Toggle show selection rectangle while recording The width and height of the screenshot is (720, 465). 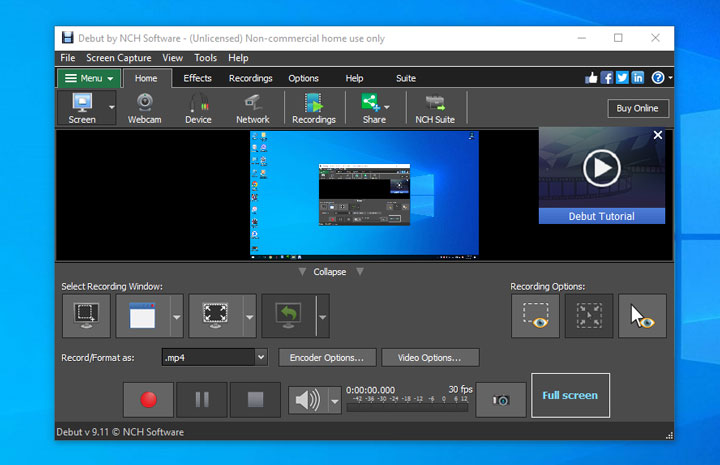pyautogui.click(x=535, y=317)
